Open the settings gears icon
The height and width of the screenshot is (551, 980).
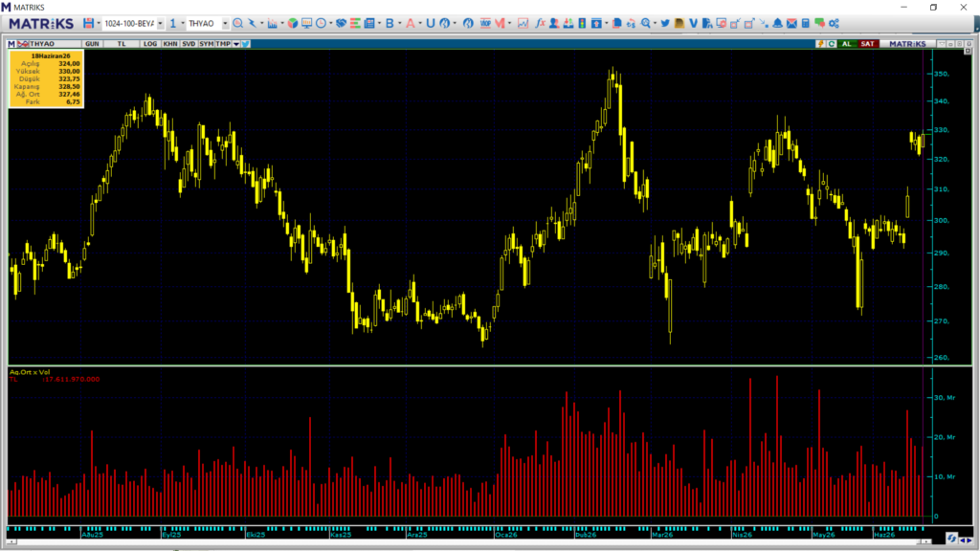(834, 23)
